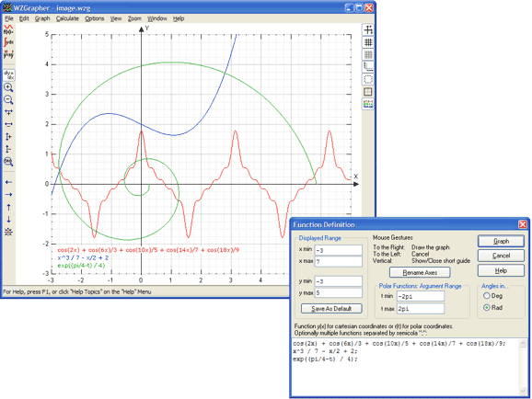Click the t min input field

point(421,296)
